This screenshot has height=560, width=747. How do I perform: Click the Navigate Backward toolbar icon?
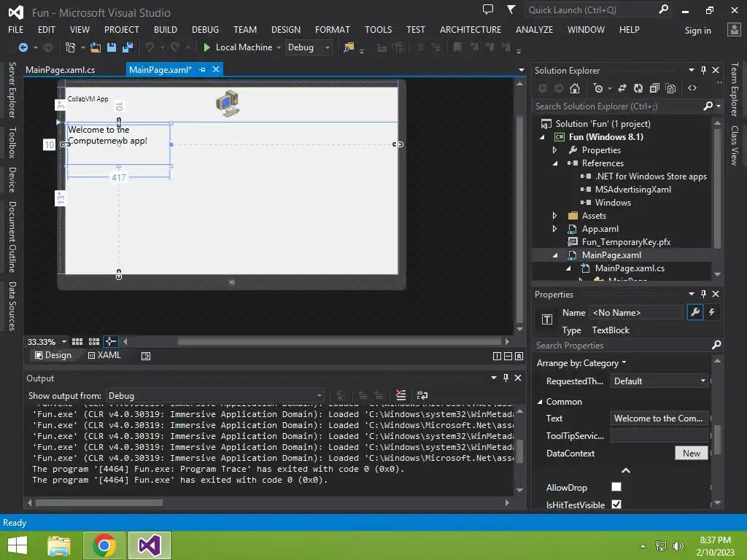(x=23, y=47)
